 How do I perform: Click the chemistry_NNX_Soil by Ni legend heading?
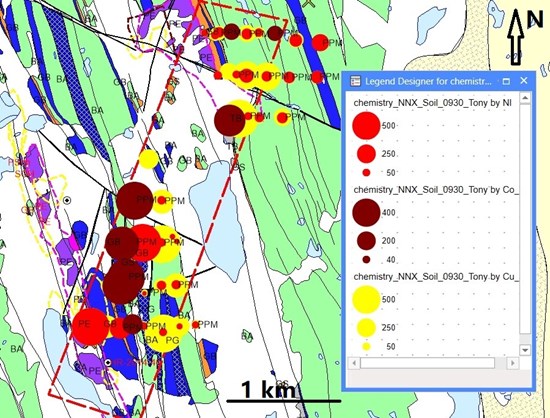click(x=432, y=103)
